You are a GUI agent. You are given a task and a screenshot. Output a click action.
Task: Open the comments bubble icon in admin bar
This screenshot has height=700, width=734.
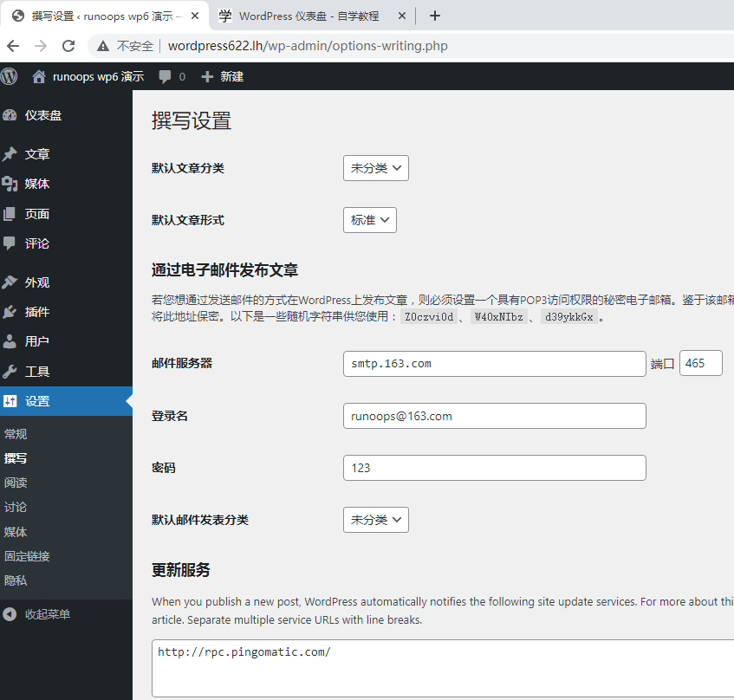(165, 76)
